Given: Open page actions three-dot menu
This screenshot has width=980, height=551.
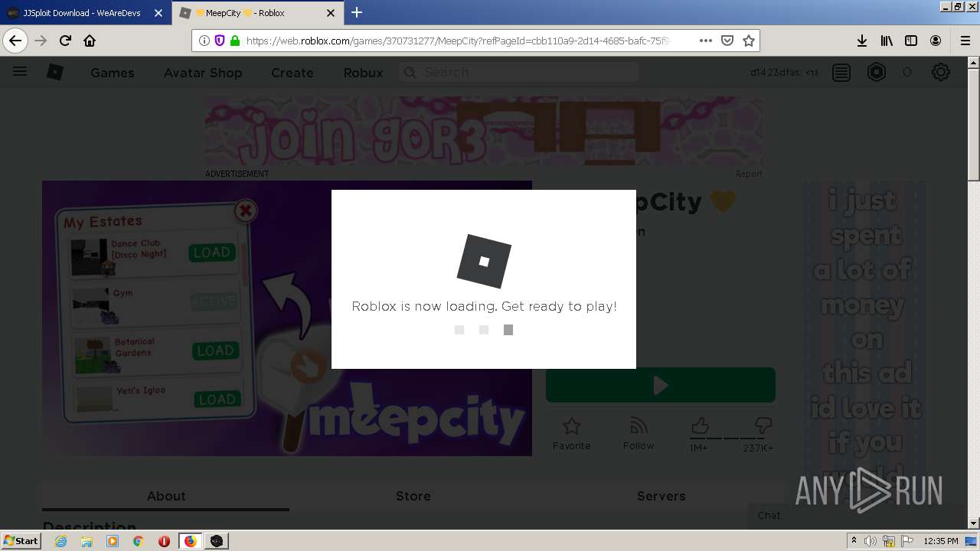Looking at the screenshot, I should point(706,41).
